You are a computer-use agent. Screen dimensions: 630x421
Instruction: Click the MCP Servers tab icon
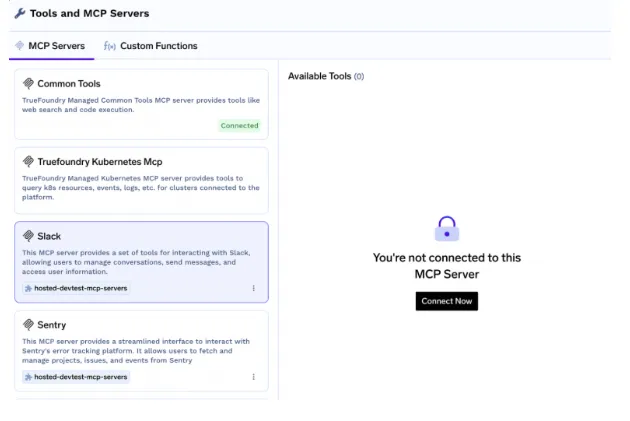[x=19, y=45]
